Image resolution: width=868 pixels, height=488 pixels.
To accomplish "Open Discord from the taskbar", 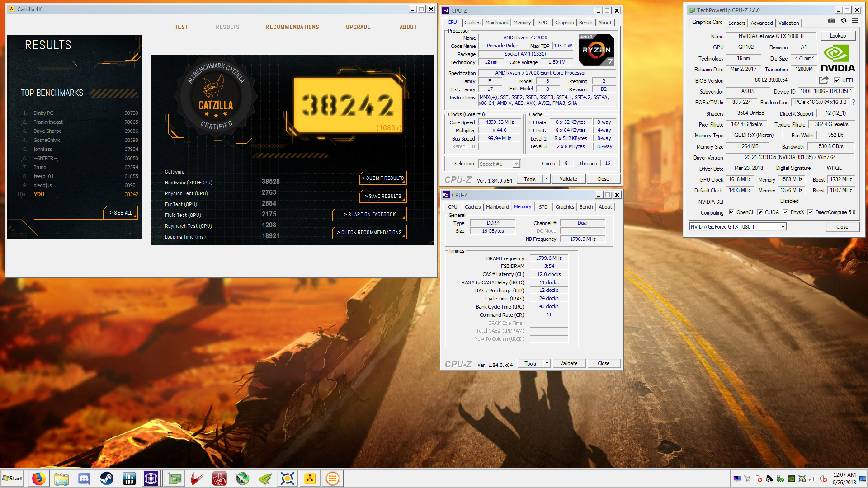I will click(84, 479).
